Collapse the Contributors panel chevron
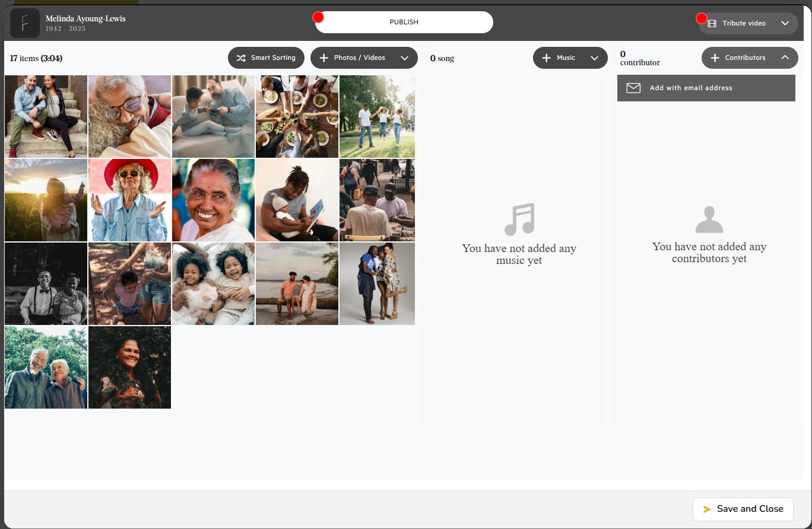 pos(785,58)
